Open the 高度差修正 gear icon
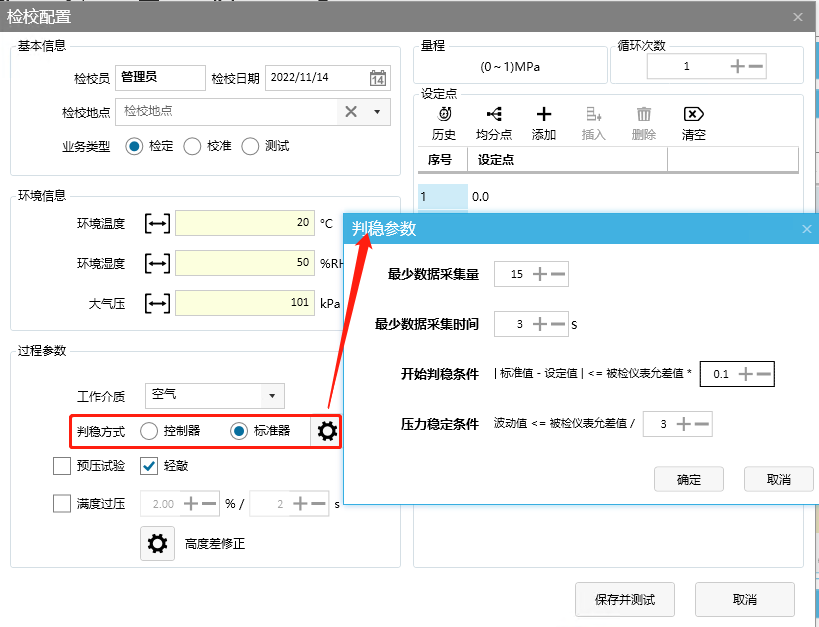Image resolution: width=819 pixels, height=627 pixels. pyautogui.click(x=157, y=544)
